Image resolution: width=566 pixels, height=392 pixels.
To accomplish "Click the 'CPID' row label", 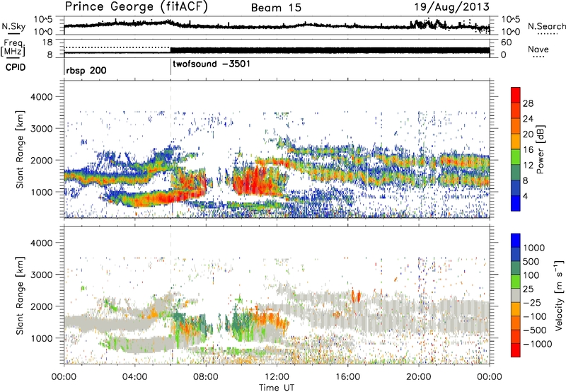I will pos(16,67).
